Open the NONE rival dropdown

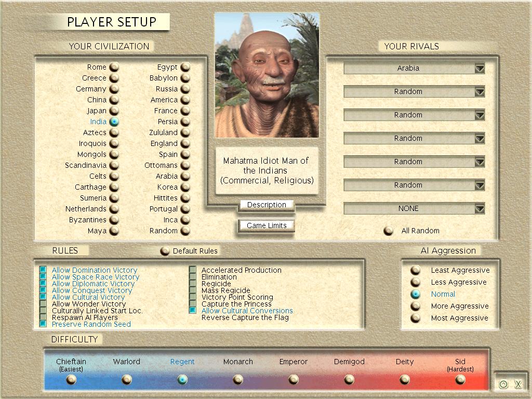(414, 209)
